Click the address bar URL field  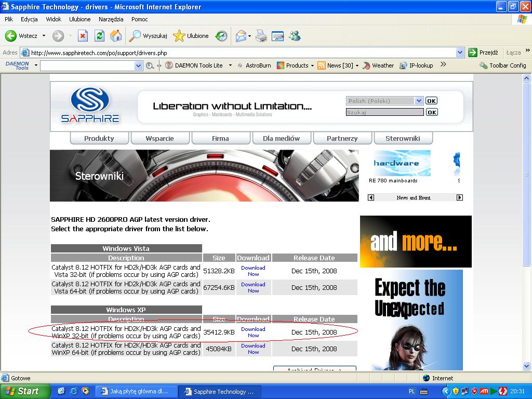tap(242, 52)
